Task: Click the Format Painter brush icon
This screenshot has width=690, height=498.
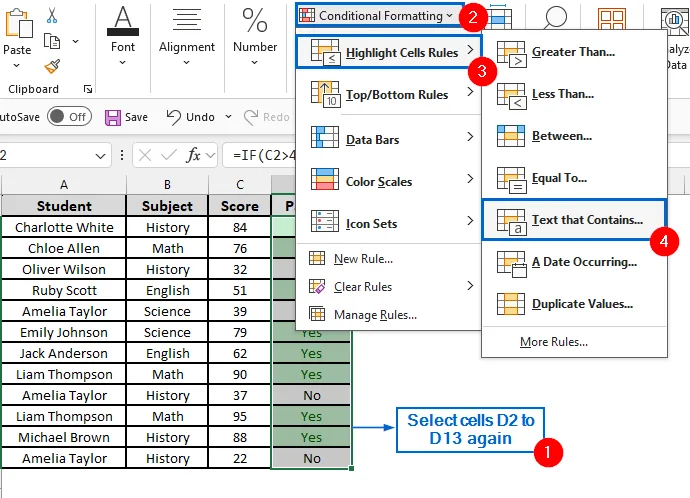Action: pos(52,66)
